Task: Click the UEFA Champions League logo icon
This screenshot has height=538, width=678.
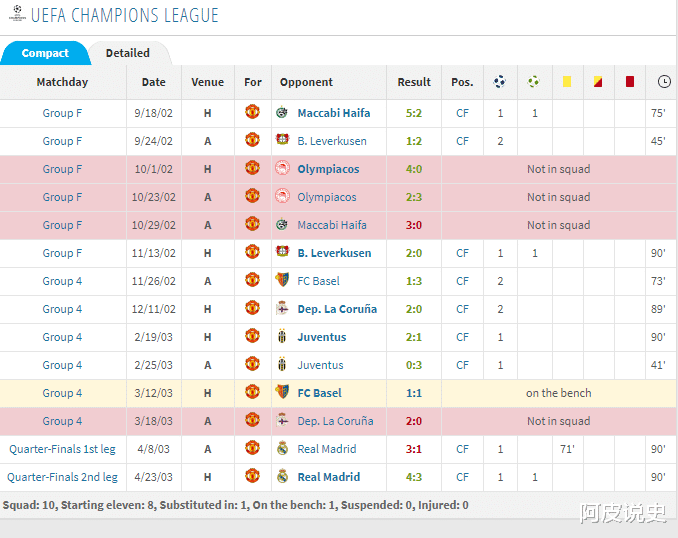Action: point(16,15)
